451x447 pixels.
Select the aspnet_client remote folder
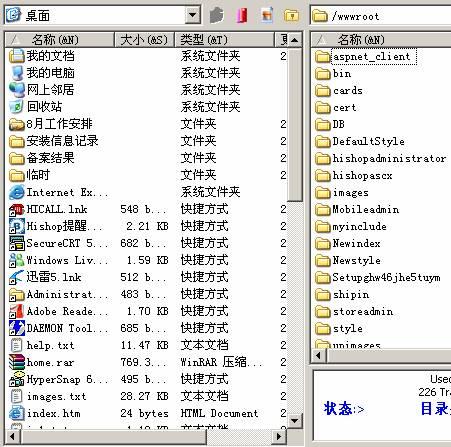[365, 57]
